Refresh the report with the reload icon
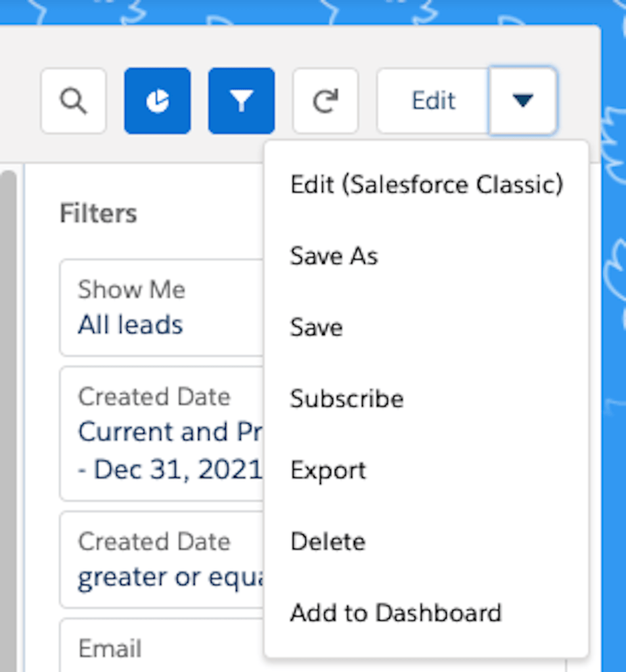 point(325,101)
